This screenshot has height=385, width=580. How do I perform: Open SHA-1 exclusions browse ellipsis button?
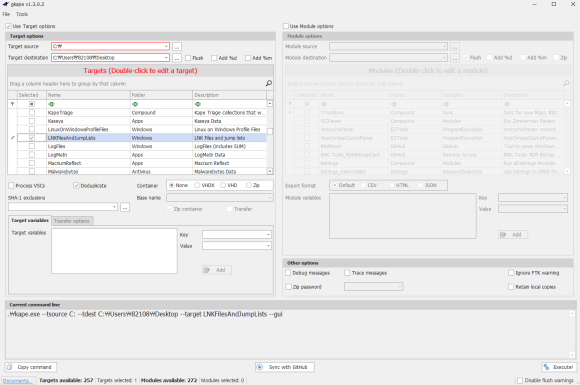click(x=125, y=207)
